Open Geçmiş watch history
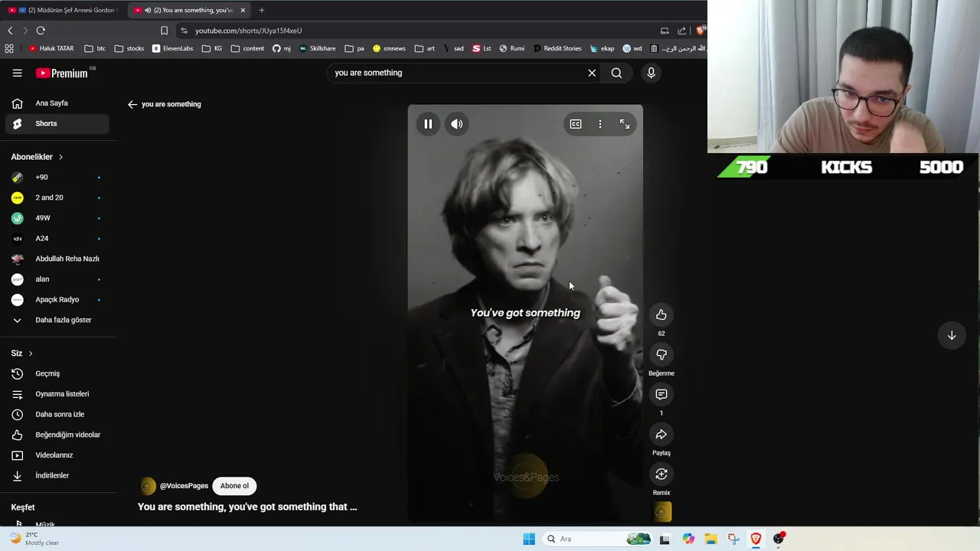980x551 pixels. coord(57,373)
